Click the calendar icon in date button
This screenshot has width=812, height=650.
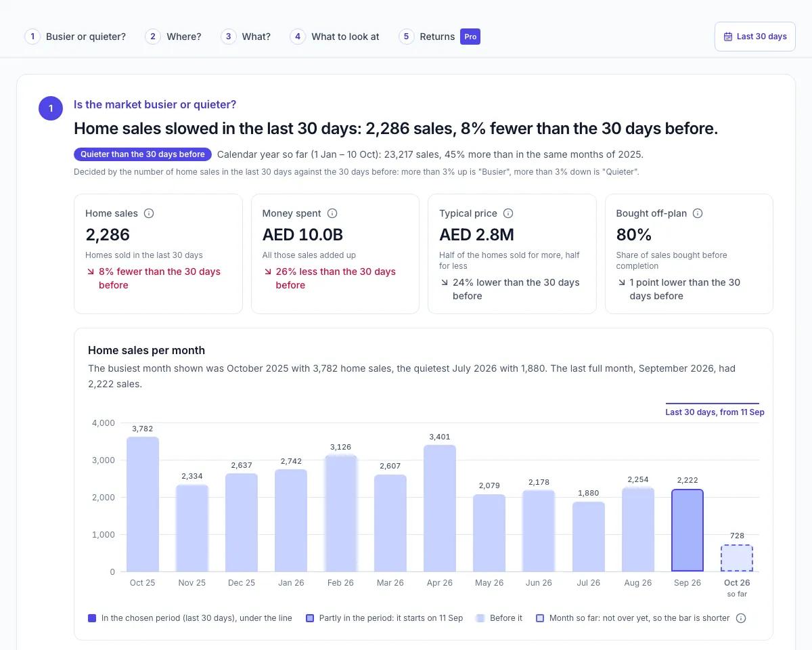(728, 37)
